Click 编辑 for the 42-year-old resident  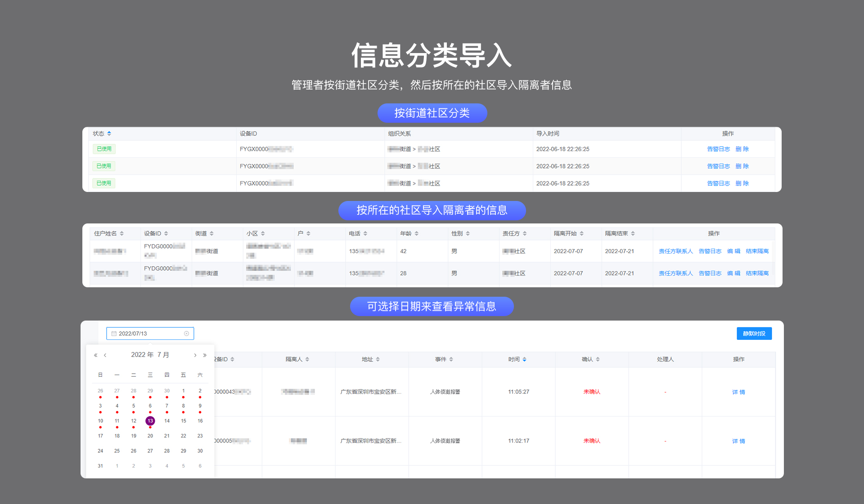(733, 251)
